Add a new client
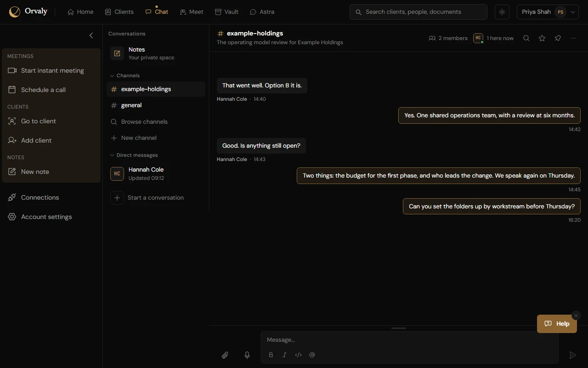The width and height of the screenshot is (588, 368). (51, 140)
